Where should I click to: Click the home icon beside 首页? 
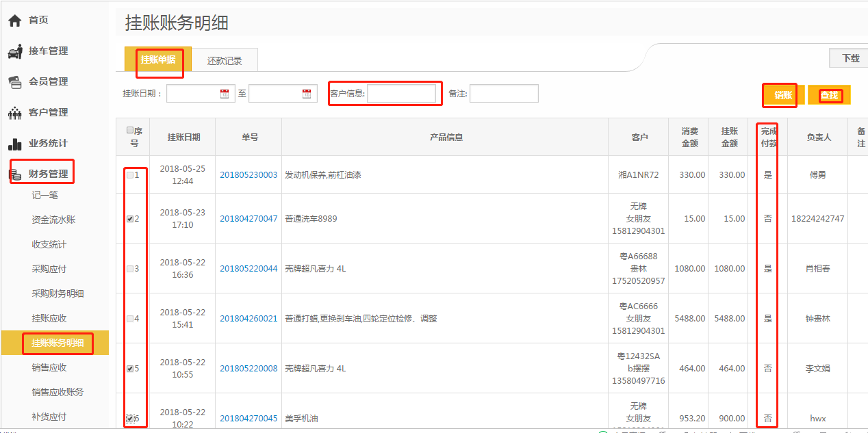click(x=14, y=21)
